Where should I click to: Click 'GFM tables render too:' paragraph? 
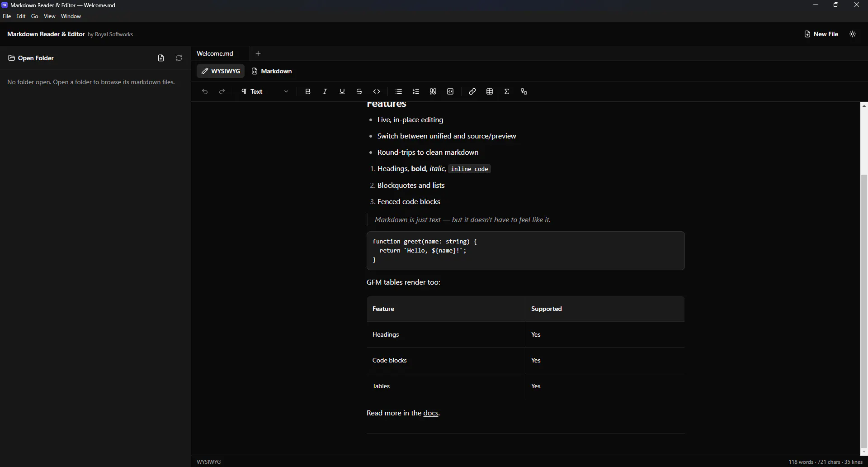pyautogui.click(x=403, y=283)
